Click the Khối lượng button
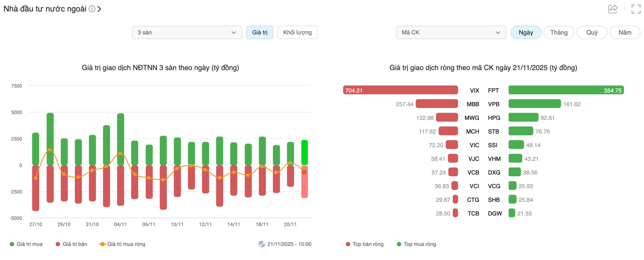This screenshot has width=644, height=260. tap(297, 33)
